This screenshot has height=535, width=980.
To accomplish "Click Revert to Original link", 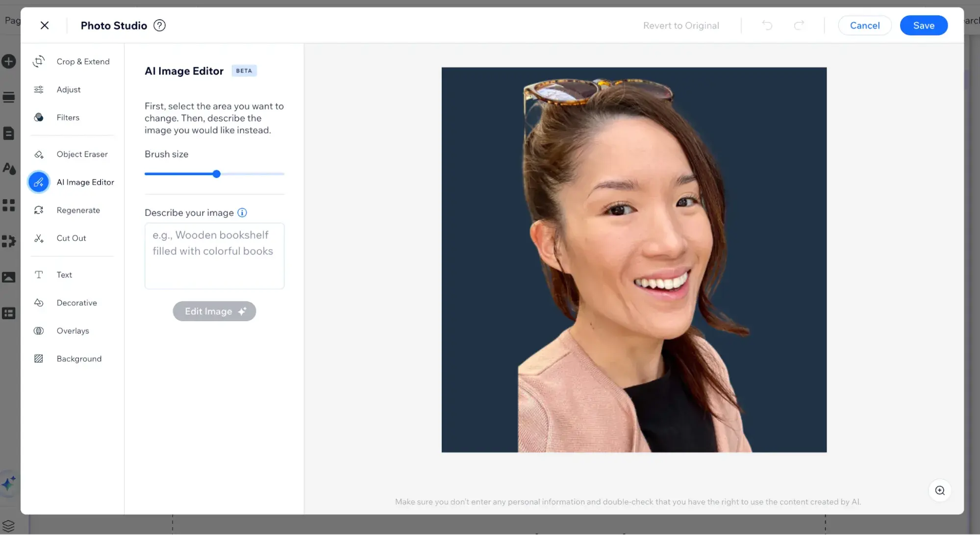I will point(680,25).
